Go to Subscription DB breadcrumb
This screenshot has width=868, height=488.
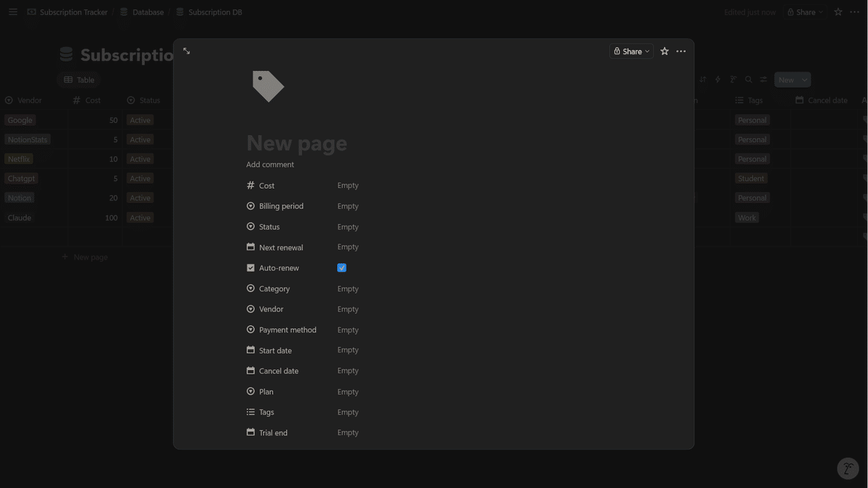pos(209,12)
